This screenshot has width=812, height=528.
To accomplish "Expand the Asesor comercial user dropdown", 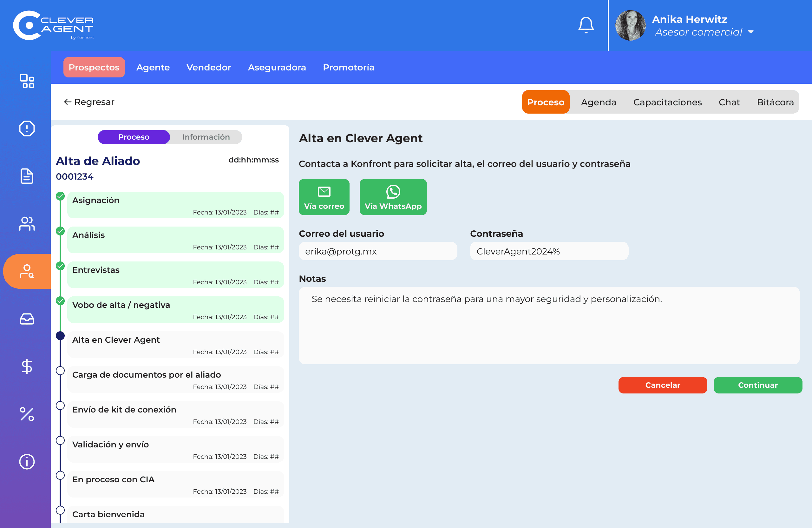I will (x=750, y=32).
